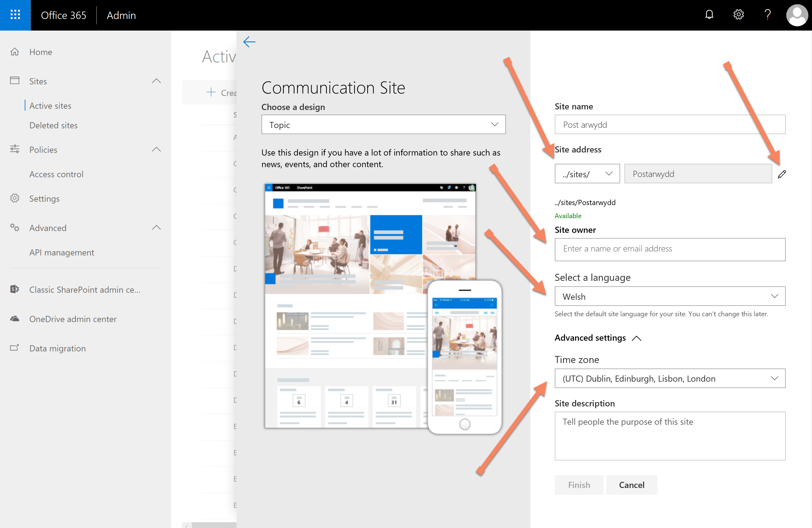Click the Site owner input field
Image resolution: width=812 pixels, height=528 pixels.
tap(669, 249)
